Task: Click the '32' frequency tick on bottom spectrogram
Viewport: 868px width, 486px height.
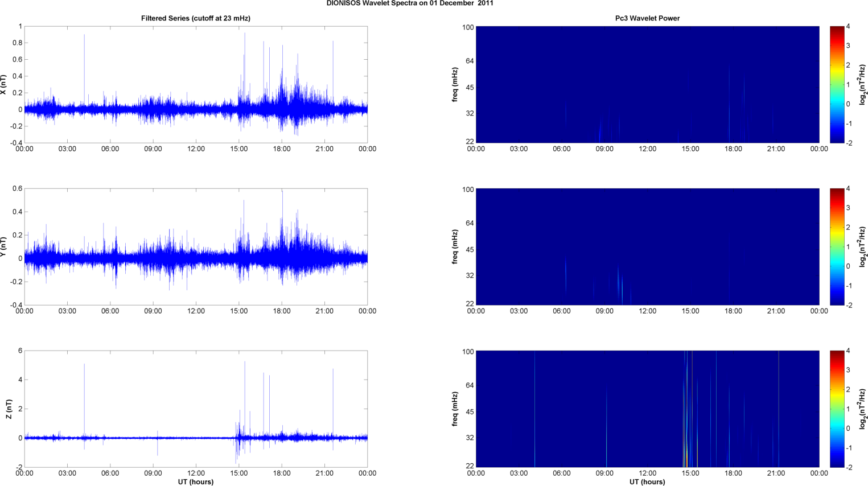Action: pyautogui.click(x=469, y=438)
